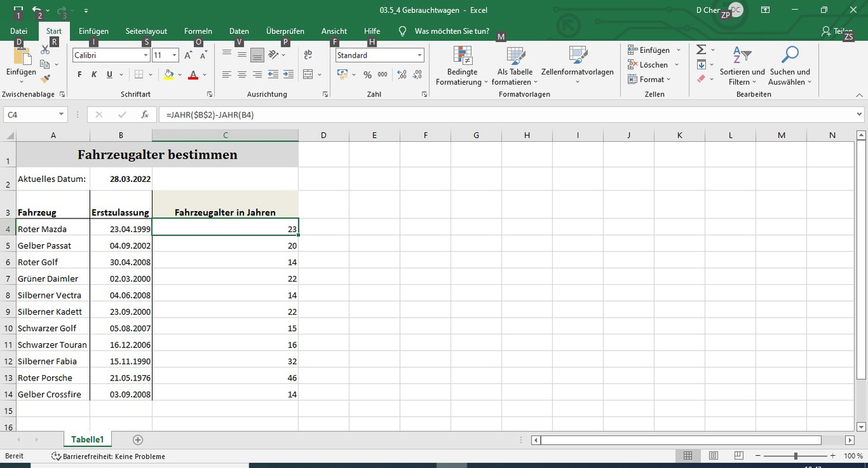868x468 pixels.
Task: Toggle italic K formatting
Action: click(94, 75)
